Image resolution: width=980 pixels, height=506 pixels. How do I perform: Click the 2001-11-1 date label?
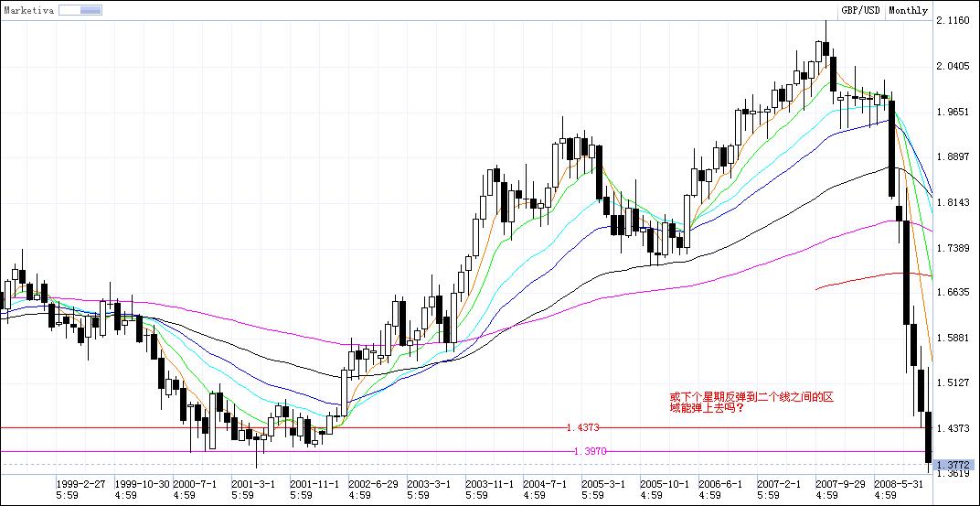[x=314, y=484]
